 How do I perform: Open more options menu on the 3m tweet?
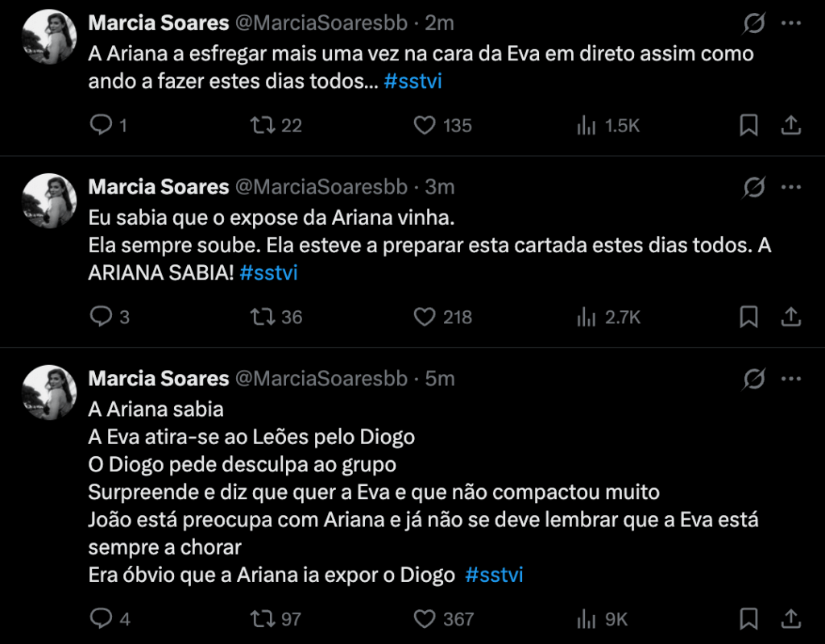click(791, 187)
